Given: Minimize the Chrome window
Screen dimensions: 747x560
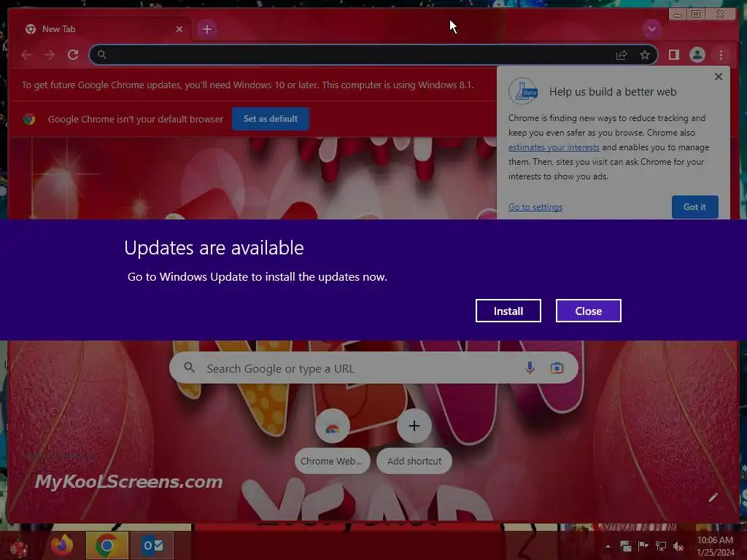Looking at the screenshot, I should coord(678,15).
